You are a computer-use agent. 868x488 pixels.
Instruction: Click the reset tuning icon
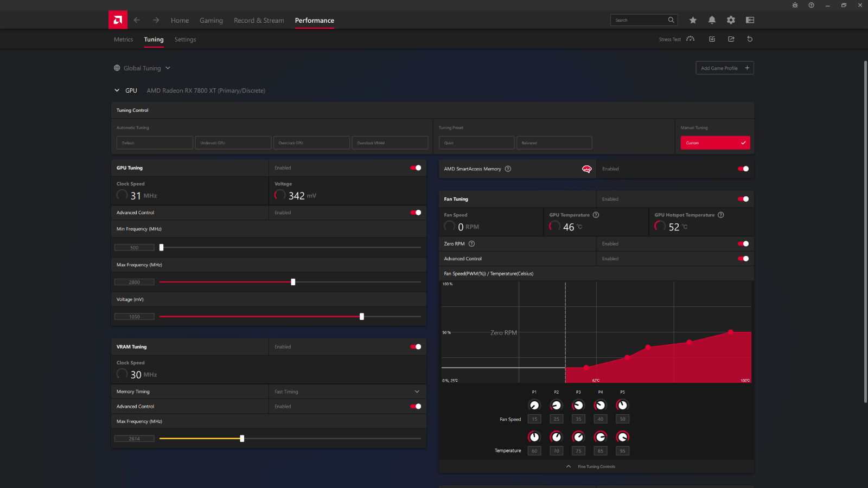(x=750, y=39)
